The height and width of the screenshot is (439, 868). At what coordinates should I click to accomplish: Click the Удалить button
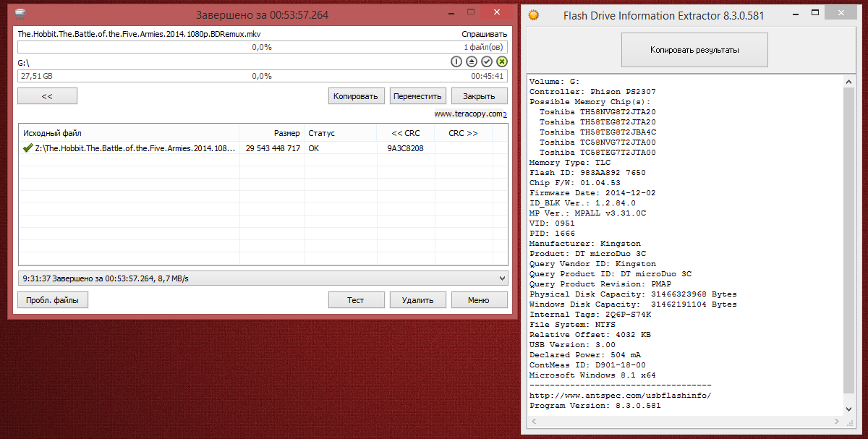coord(417,300)
